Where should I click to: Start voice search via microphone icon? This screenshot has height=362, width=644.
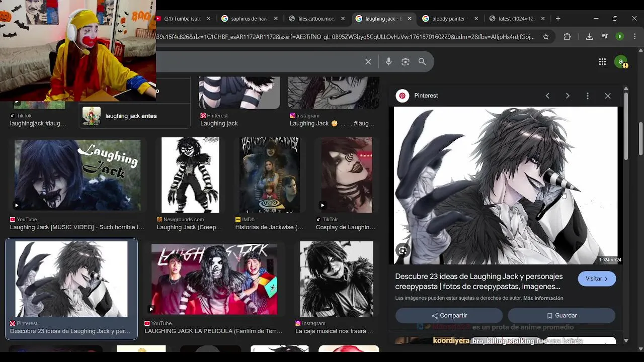click(388, 61)
